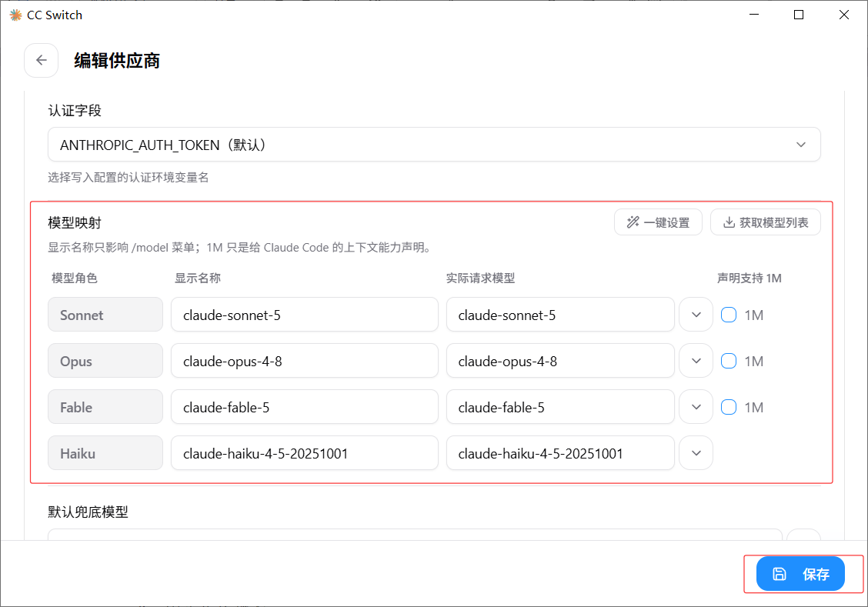Edit Fable display name field
This screenshot has width=868, height=607.
[x=305, y=407]
